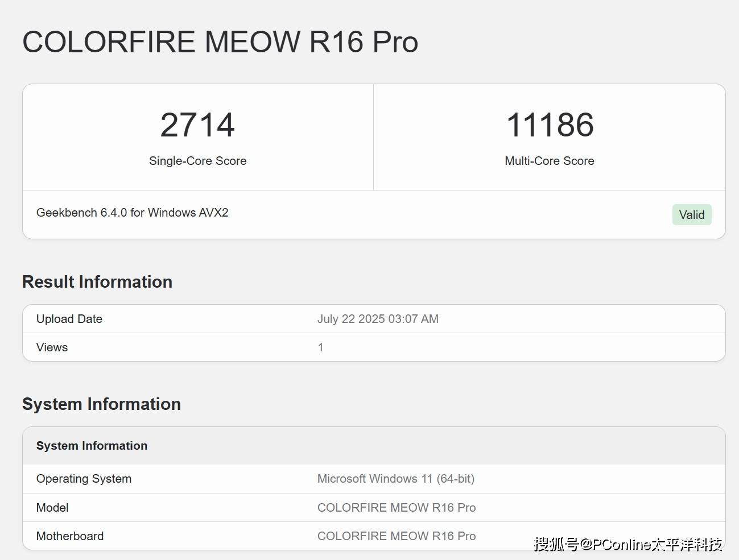Select the Model row label
This screenshot has width=739, height=560.
pos(52,508)
